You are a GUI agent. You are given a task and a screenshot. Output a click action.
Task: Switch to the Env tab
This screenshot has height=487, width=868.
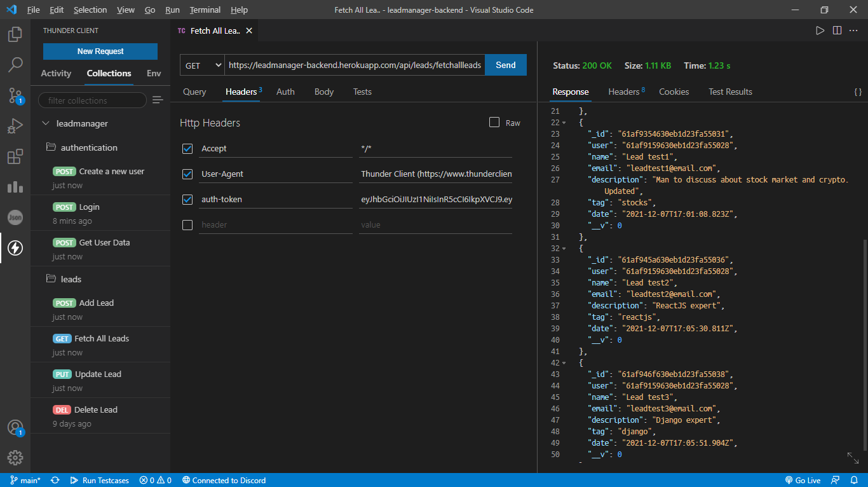point(154,73)
